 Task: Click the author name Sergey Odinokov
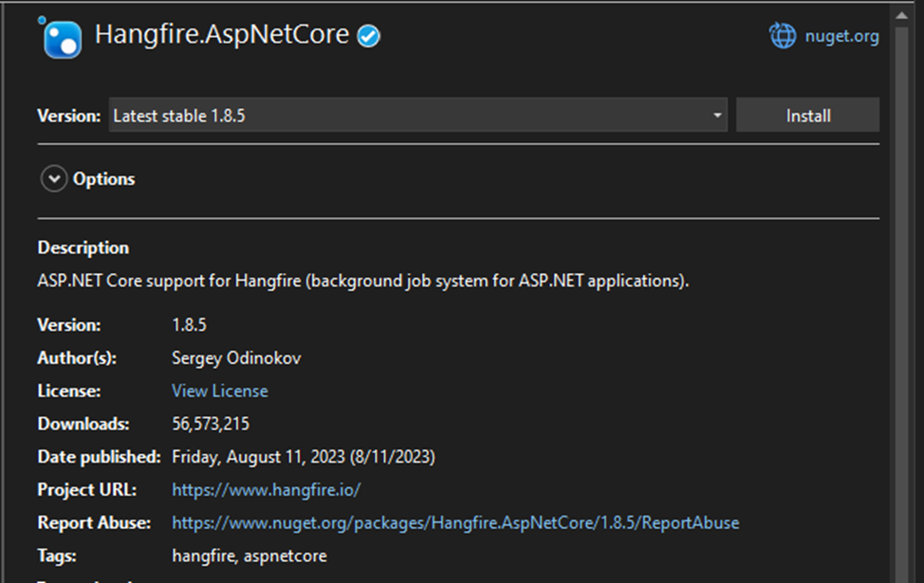(x=236, y=357)
